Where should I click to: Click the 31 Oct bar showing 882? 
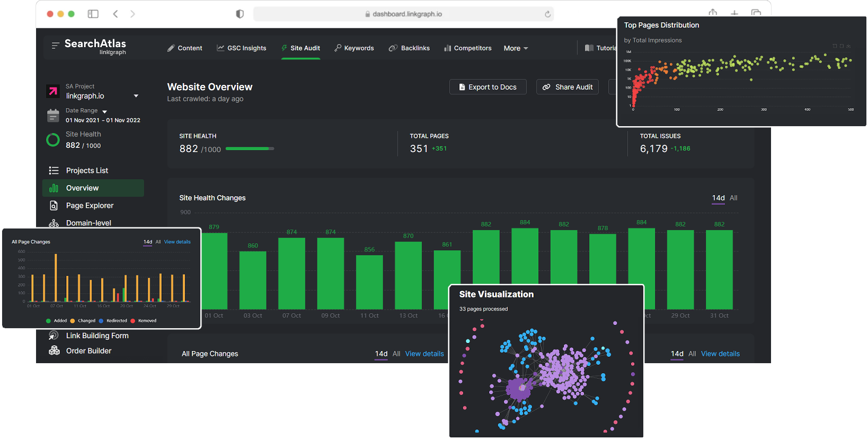tap(719, 270)
